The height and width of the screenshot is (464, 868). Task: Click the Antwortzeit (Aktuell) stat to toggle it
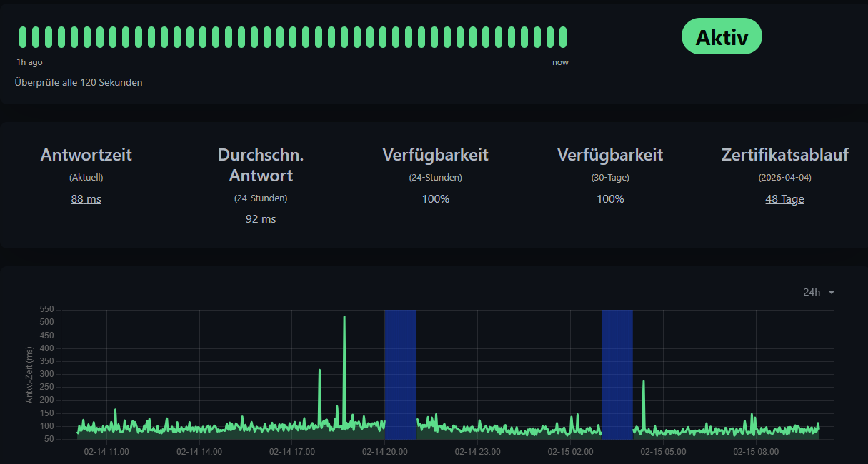pyautogui.click(x=86, y=199)
